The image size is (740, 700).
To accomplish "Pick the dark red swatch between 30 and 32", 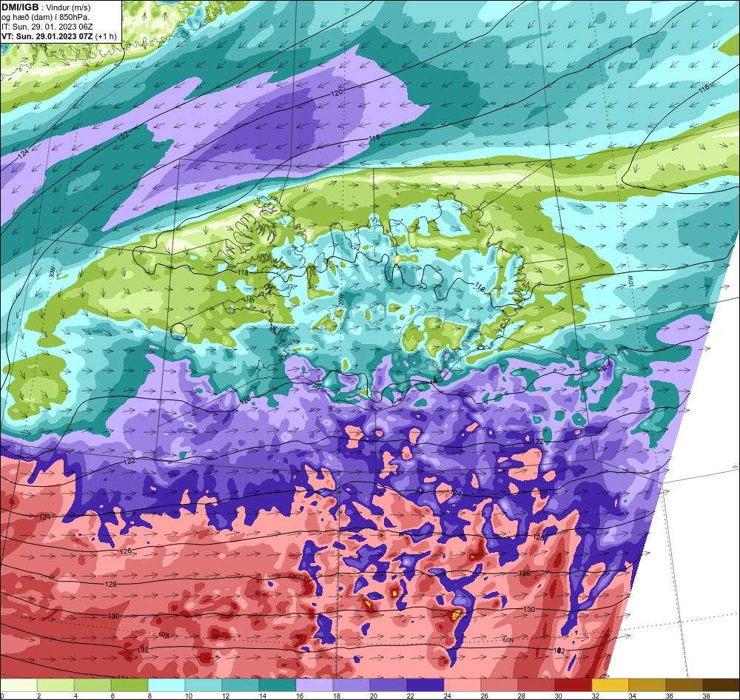I will (573, 685).
